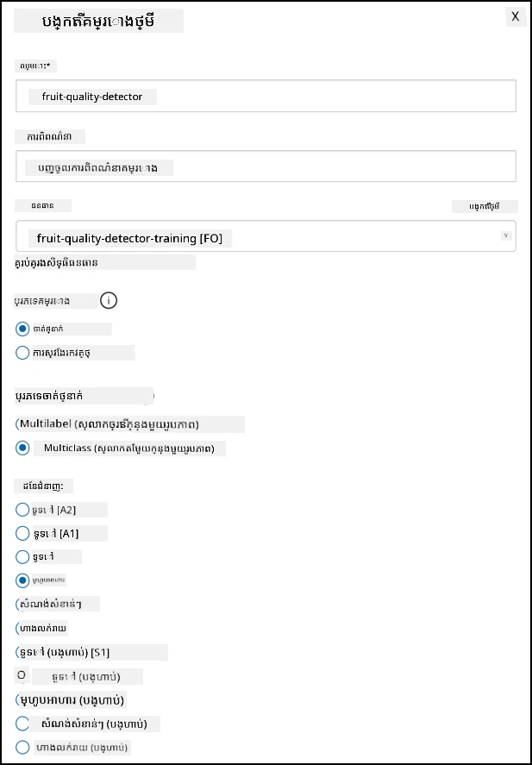Select the Retail (compact) domain radio

[x=22, y=748]
